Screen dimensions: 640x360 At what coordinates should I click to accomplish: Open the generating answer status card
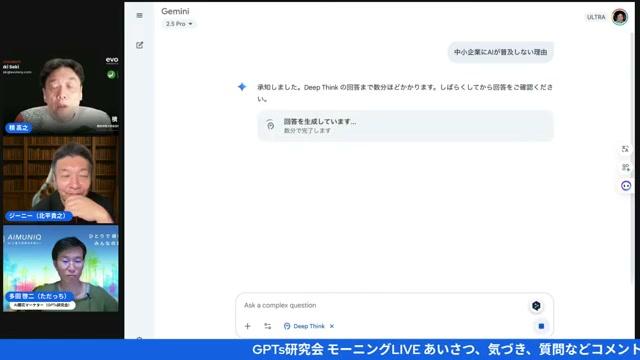coord(405,126)
